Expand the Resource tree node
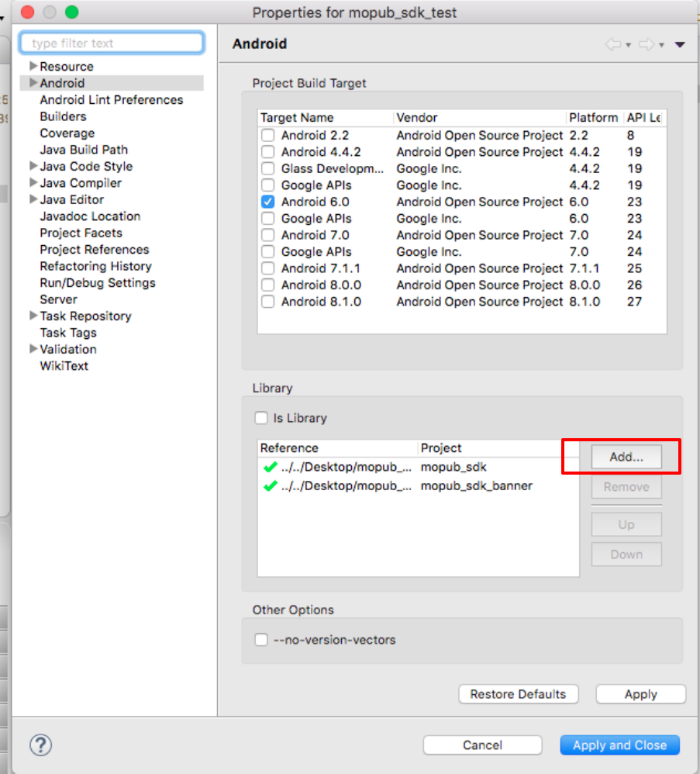This screenshot has width=700, height=774. tap(33, 66)
